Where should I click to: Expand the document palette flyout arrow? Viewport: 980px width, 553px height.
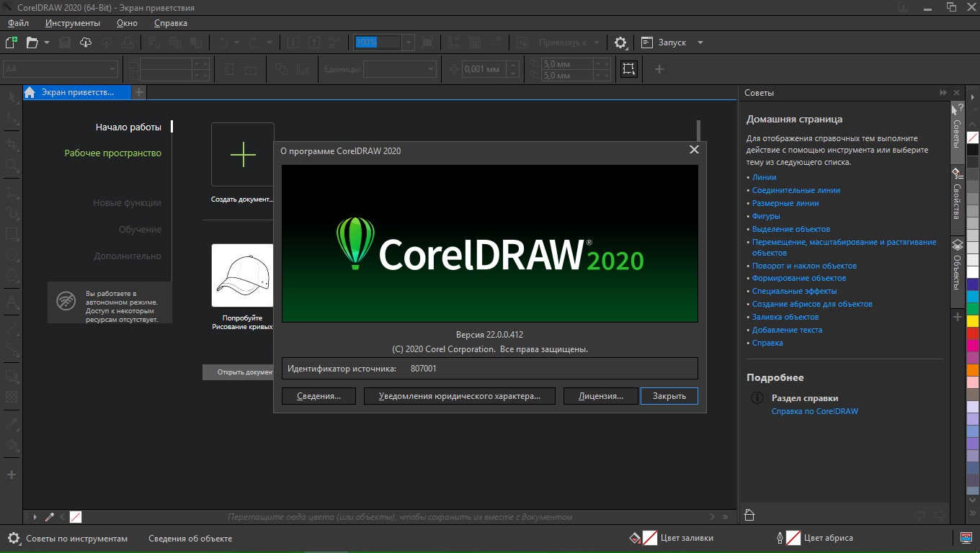tap(35, 516)
